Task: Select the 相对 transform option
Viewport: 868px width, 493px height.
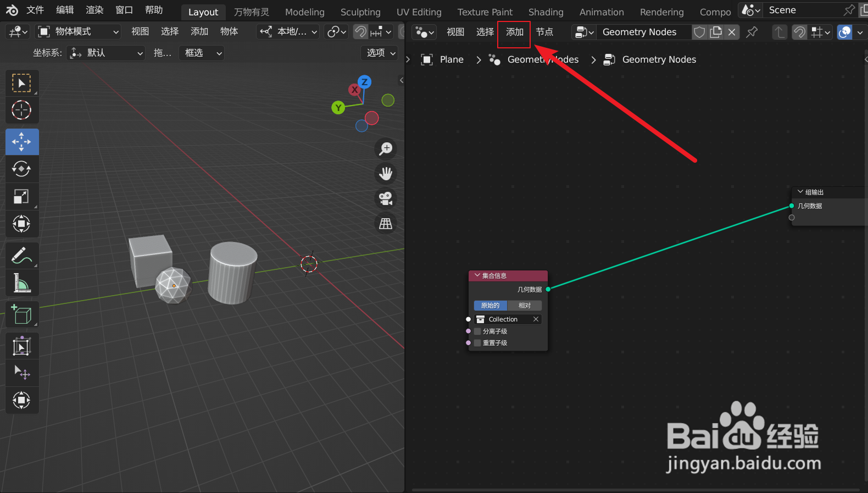Action: (525, 306)
